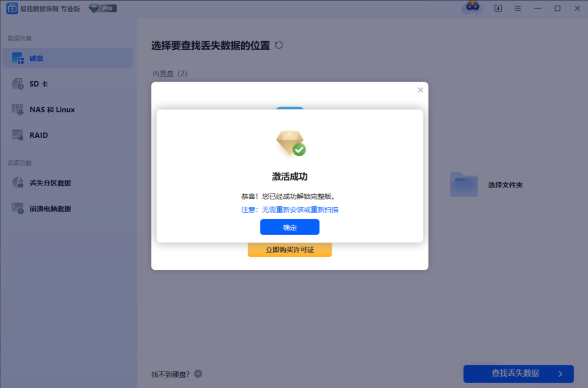Click the crashed PC rescue icon
The height and width of the screenshot is (388, 588).
coord(18,209)
